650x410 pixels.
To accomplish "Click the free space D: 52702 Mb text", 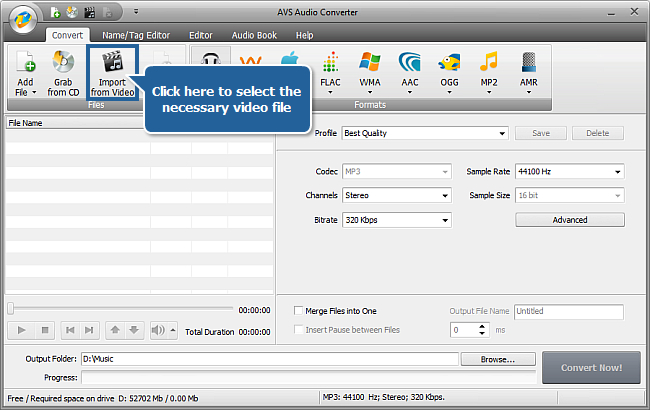I will pyautogui.click(x=158, y=398).
